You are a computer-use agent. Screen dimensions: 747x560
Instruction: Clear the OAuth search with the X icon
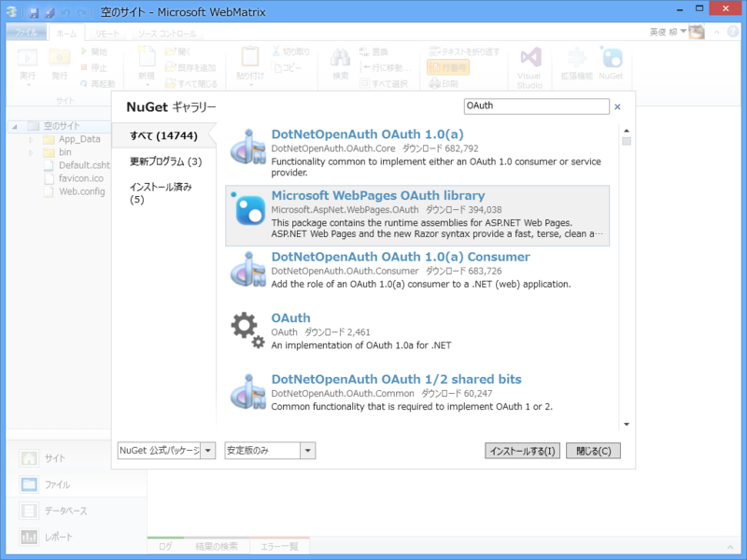tap(617, 106)
